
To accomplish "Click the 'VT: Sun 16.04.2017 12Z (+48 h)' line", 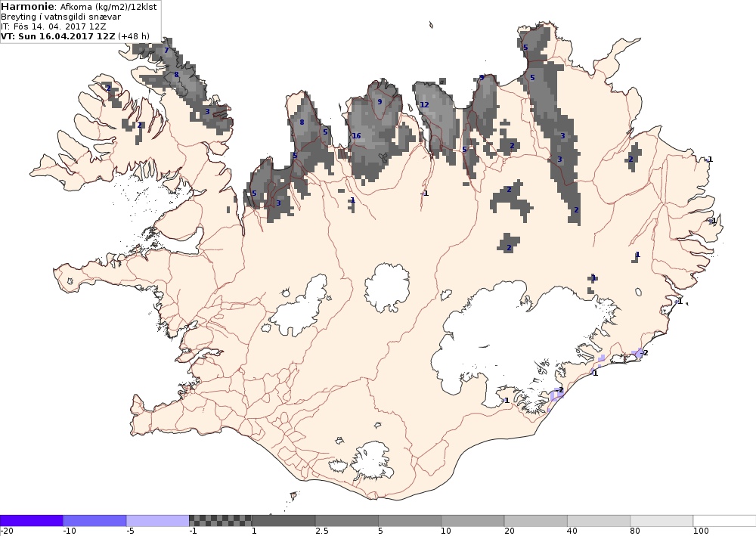I will (x=75, y=36).
